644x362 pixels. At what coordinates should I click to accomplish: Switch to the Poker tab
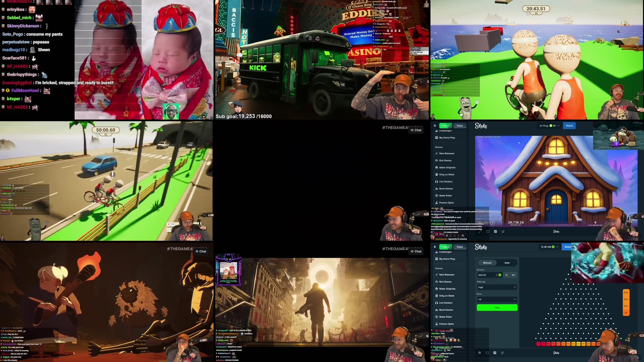[x=460, y=125]
